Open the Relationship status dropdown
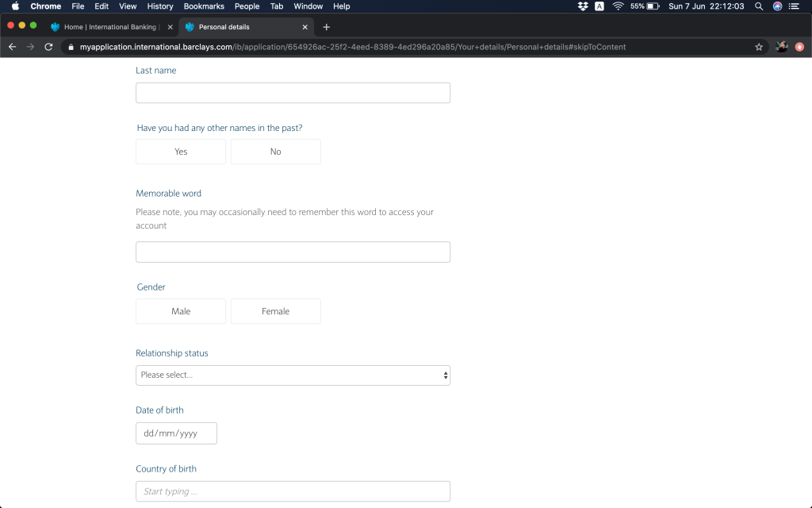Viewport: 812px width, 508px height. (x=293, y=375)
